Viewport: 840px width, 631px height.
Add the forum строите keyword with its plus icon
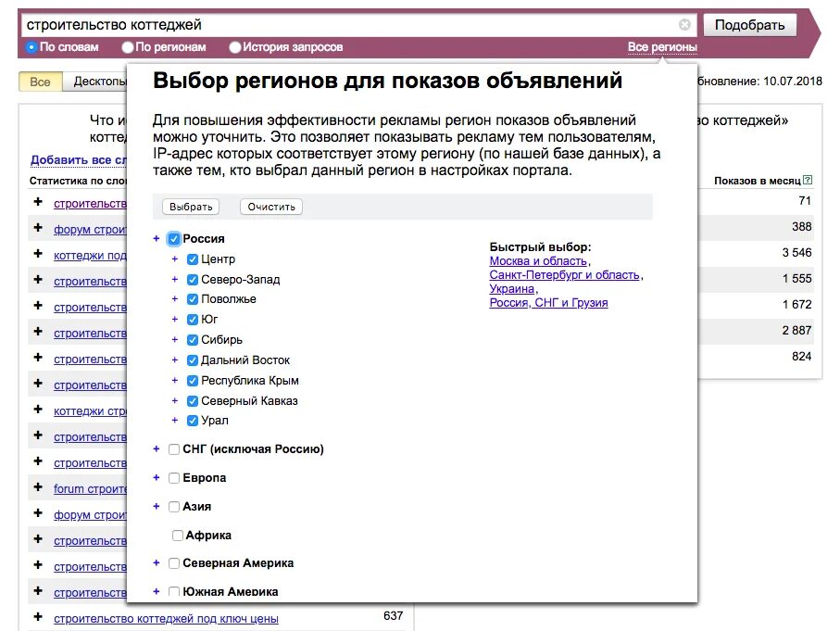coord(38,487)
